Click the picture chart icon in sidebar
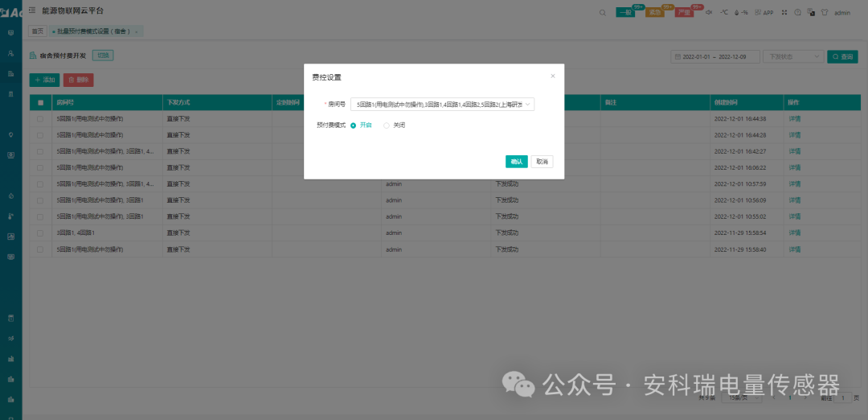Image resolution: width=868 pixels, height=420 pixels. click(x=10, y=237)
